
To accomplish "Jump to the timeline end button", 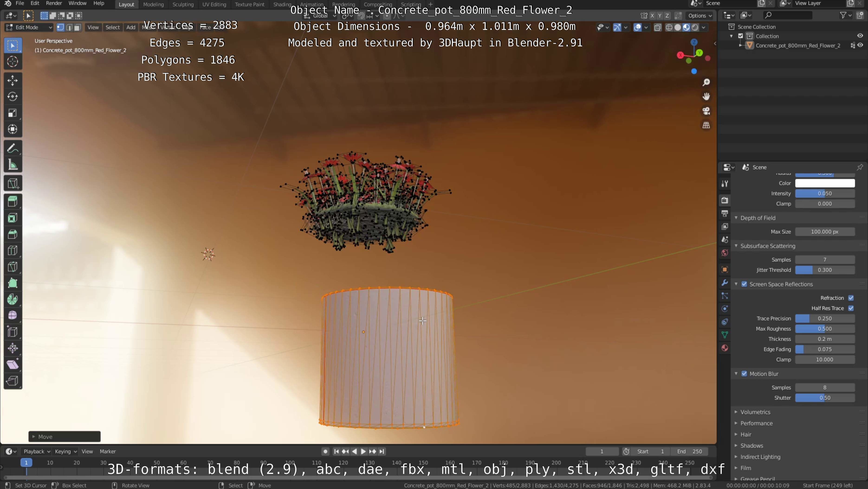I will click(382, 452).
